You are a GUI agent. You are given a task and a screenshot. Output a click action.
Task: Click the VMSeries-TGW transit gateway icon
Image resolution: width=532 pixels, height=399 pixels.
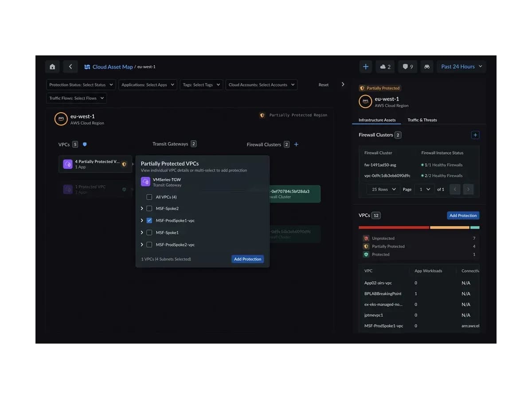click(145, 182)
